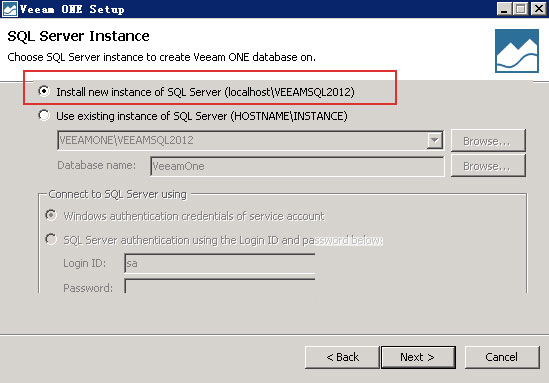Choose Windows authentication credentials radio button
The width and height of the screenshot is (549, 383).
point(51,215)
